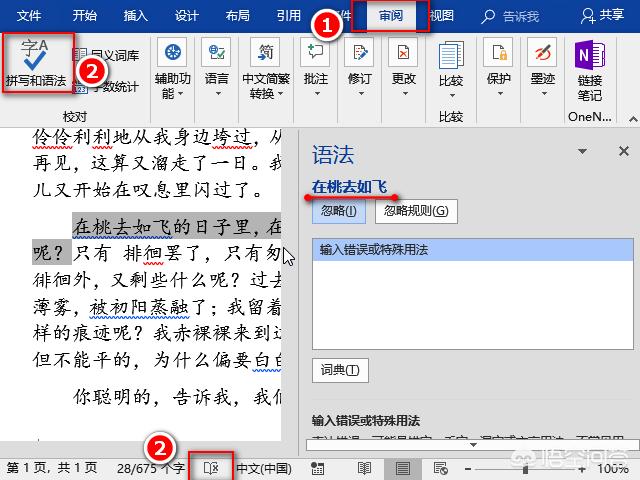The width and height of the screenshot is (640, 480).
Task: Click the flagged word 徘徊 in 只有 徘徊罢了
Action: click(x=143, y=253)
